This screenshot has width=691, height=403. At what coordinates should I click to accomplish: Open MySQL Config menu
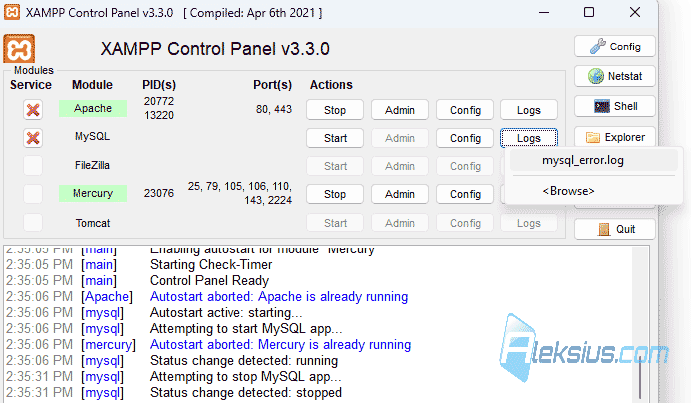(x=465, y=138)
